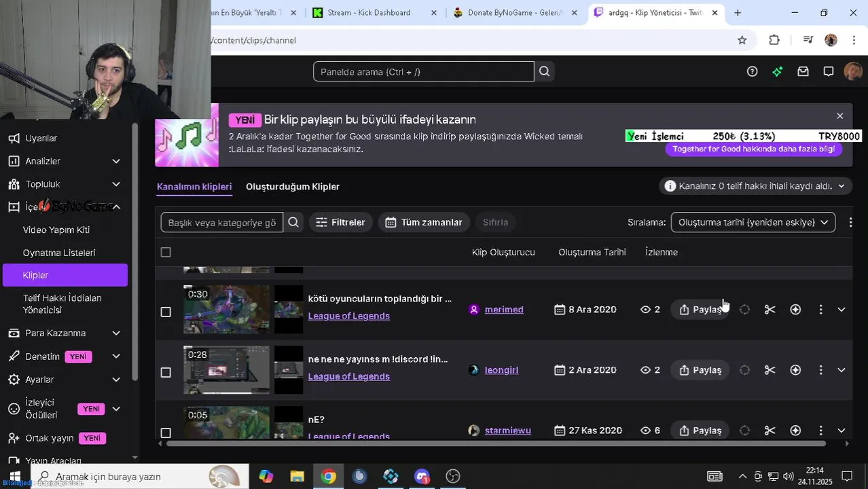Click the clip filter search magnifier button
The height and width of the screenshot is (489, 868).
293,222
